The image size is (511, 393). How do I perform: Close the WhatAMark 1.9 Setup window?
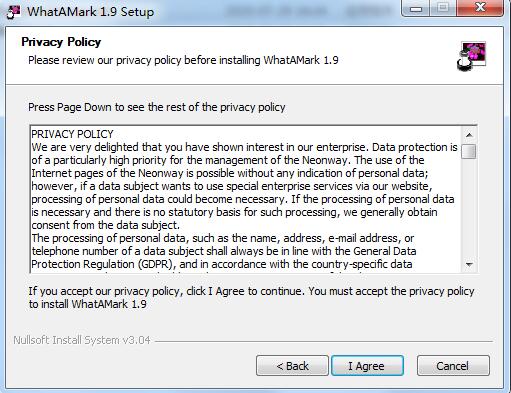click(x=480, y=8)
